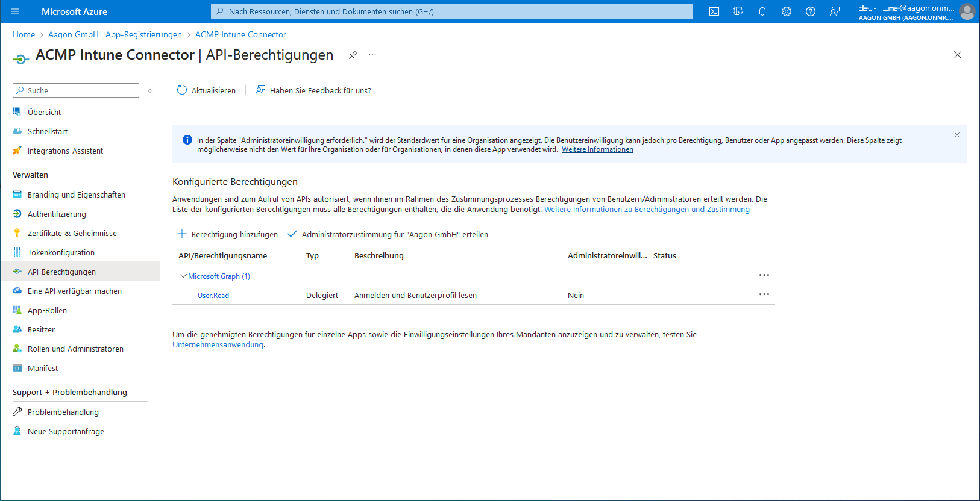Open portal settings gear

coord(787,11)
